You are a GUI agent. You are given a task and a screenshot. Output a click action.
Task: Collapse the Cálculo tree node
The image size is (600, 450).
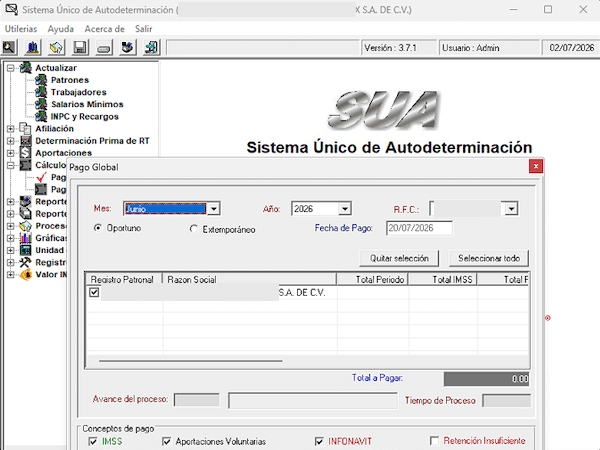click(x=10, y=165)
